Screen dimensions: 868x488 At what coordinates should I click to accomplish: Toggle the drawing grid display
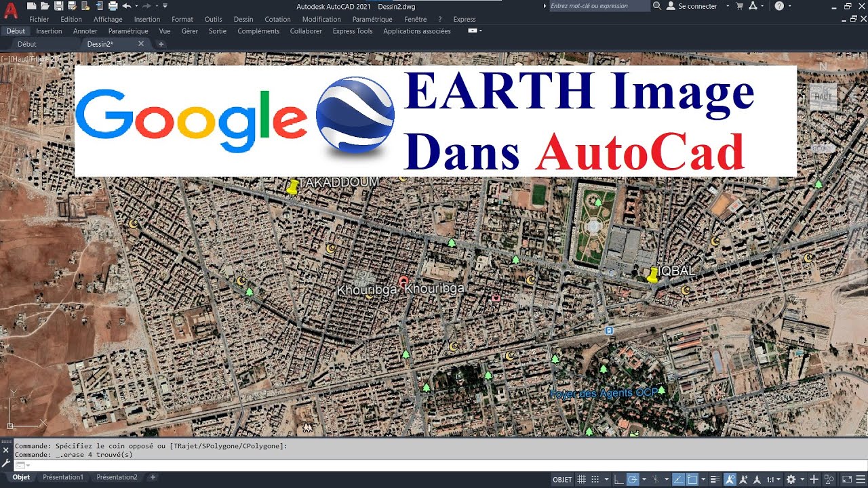[x=581, y=479]
